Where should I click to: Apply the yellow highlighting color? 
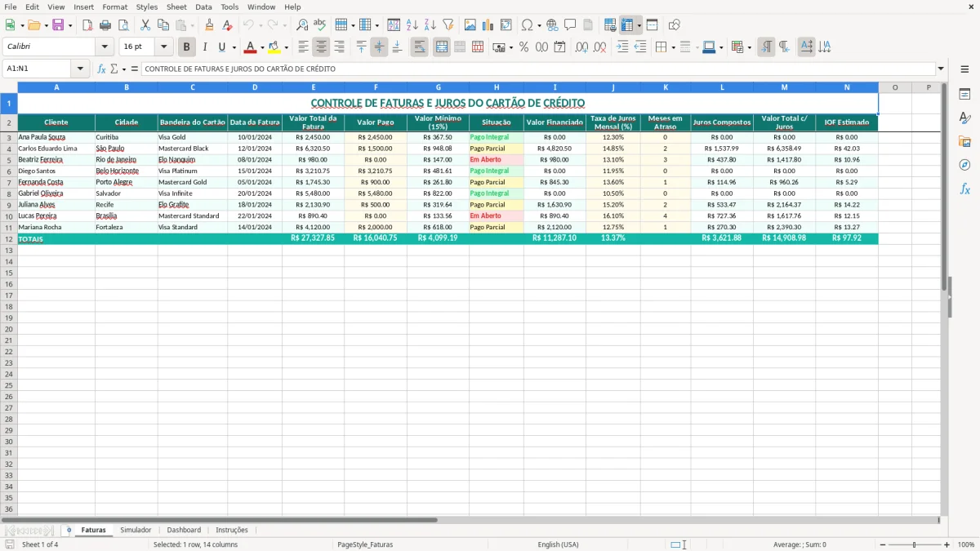click(274, 47)
